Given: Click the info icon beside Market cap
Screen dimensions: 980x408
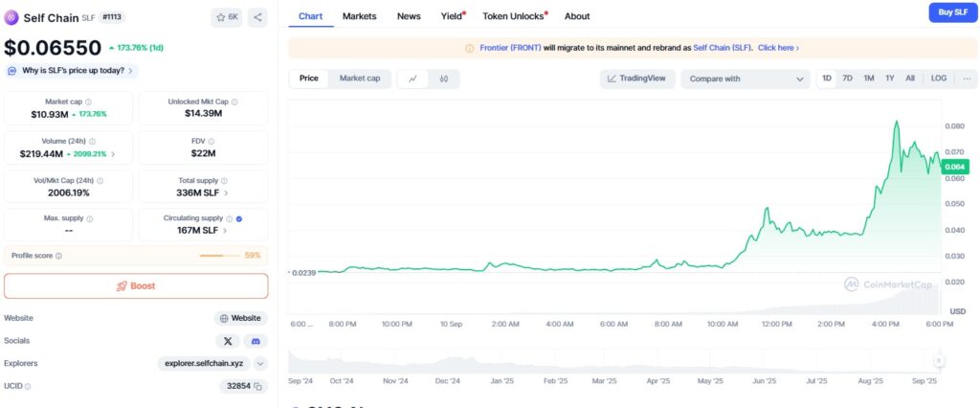Looking at the screenshot, I should (89, 102).
